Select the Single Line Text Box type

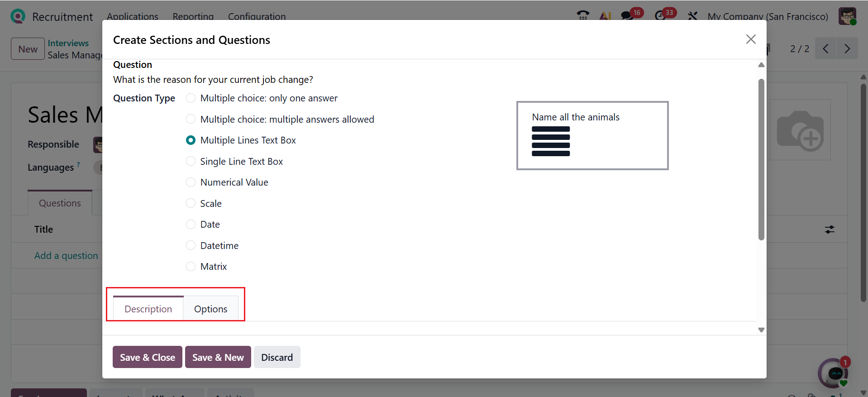[x=191, y=162]
